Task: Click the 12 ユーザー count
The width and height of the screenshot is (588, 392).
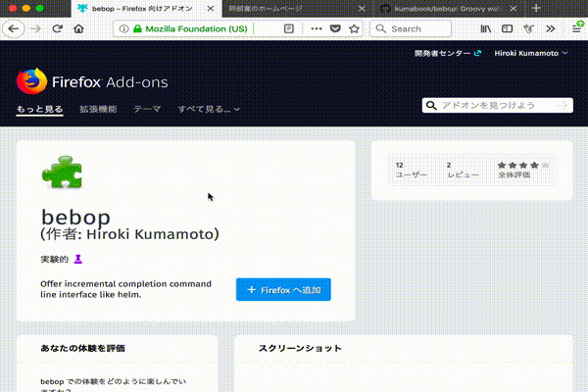Action: pyautogui.click(x=411, y=170)
